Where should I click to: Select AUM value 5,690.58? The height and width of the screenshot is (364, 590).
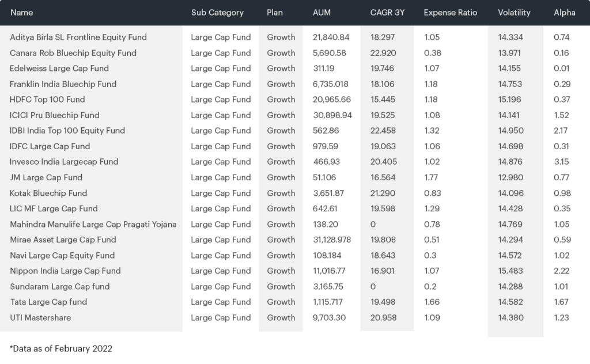[x=329, y=53]
